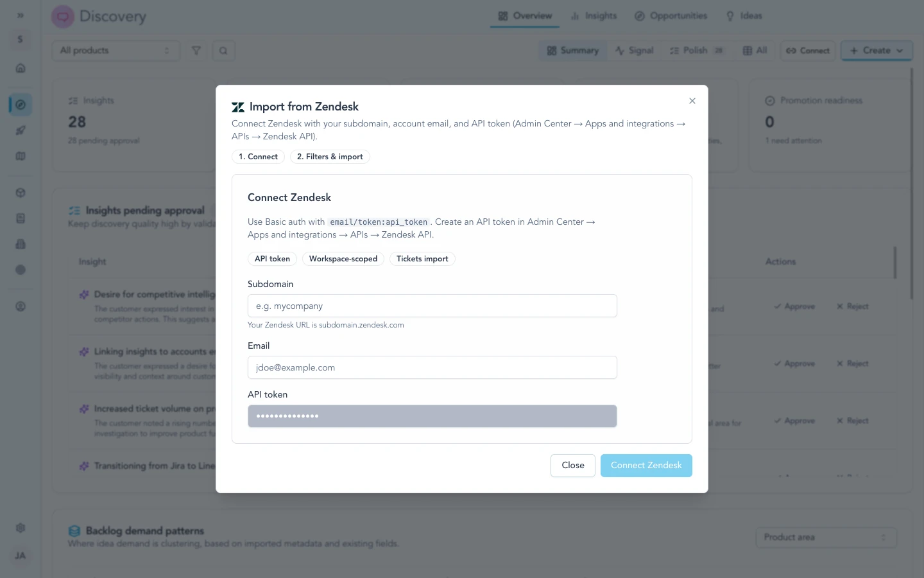Click the rocket icon in the sidebar
Screen dimensions: 924x578
[21, 130]
